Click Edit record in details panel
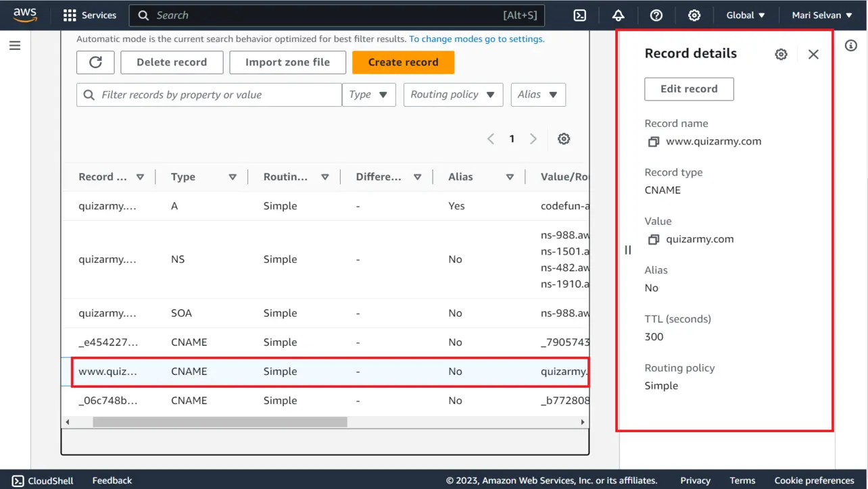The width and height of the screenshot is (868, 489). click(x=689, y=88)
